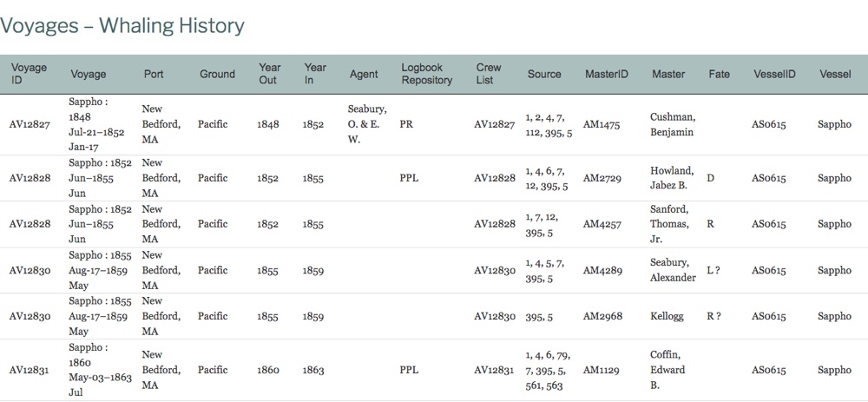Open master ID AM1475

click(601, 124)
